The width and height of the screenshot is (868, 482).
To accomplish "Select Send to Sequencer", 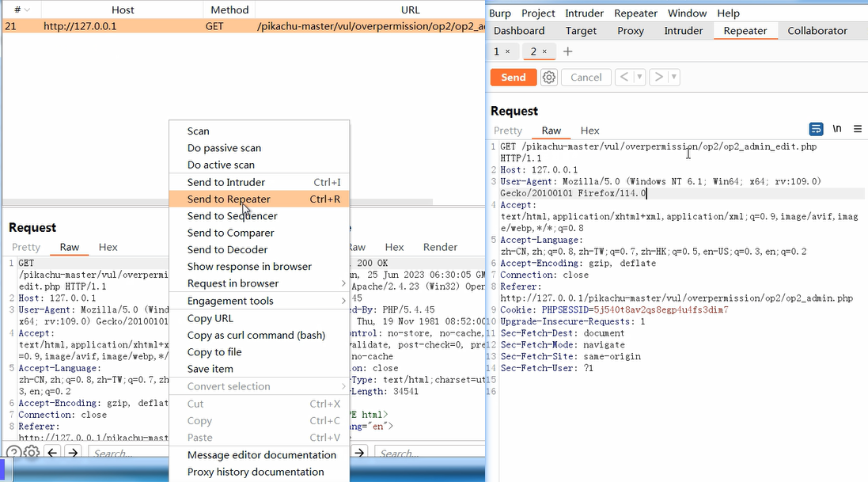I will (x=259, y=216).
